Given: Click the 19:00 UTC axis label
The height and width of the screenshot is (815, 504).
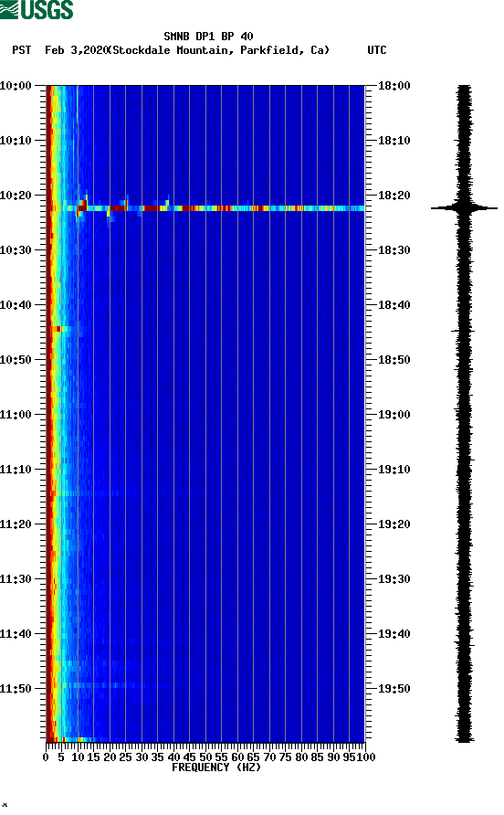Looking at the screenshot, I should 394,415.
